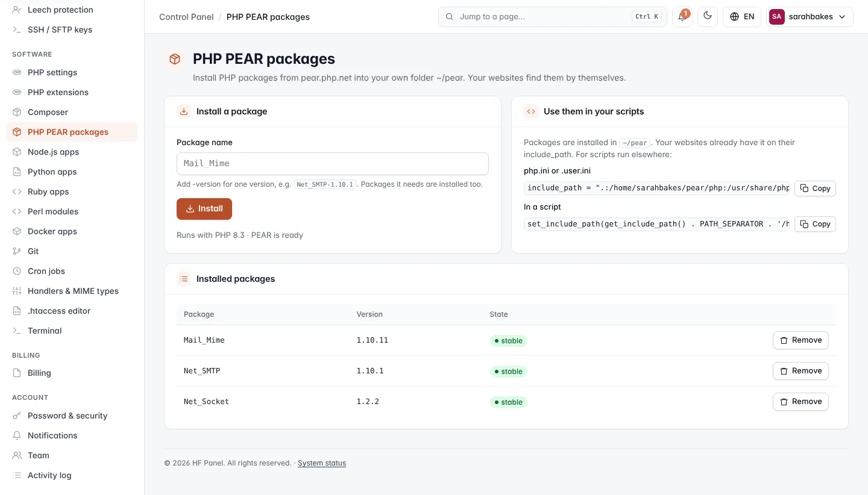Remove the Mail_Mime package
868x495 pixels.
click(x=800, y=340)
